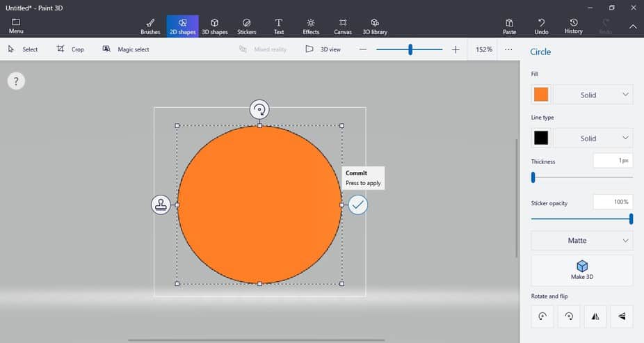Rotate the shape left 90 degrees
Screen dimensions: 644x343
tap(542, 317)
